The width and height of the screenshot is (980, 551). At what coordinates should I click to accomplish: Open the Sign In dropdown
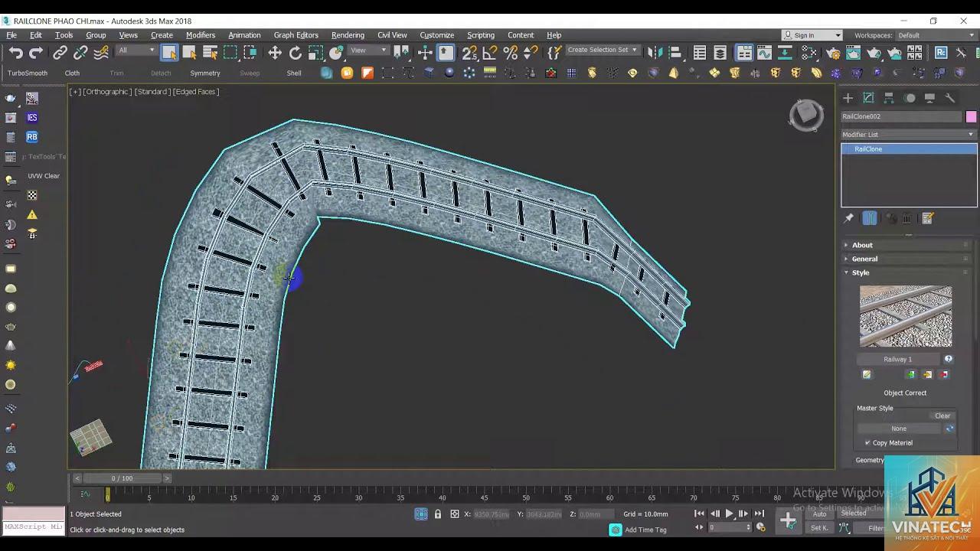point(812,35)
